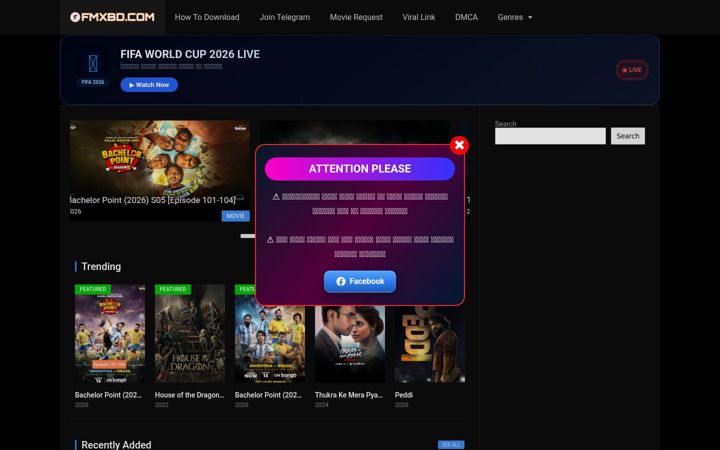
Task: Click the red LIVE badge
Action: 632,70
